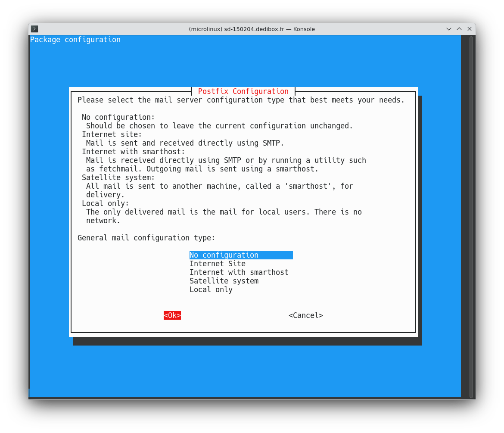Click the Konsole application icon
The height and width of the screenshot is (433, 504).
(x=34, y=29)
